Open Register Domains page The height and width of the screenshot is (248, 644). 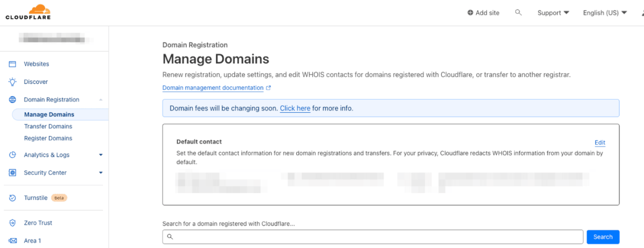[x=48, y=138]
